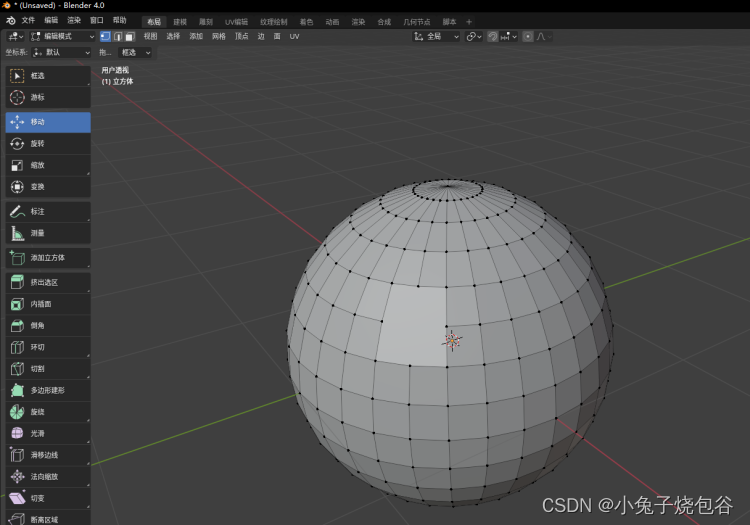This screenshot has height=525, width=750.
Task: Open the 文件 file menu
Action: point(28,20)
